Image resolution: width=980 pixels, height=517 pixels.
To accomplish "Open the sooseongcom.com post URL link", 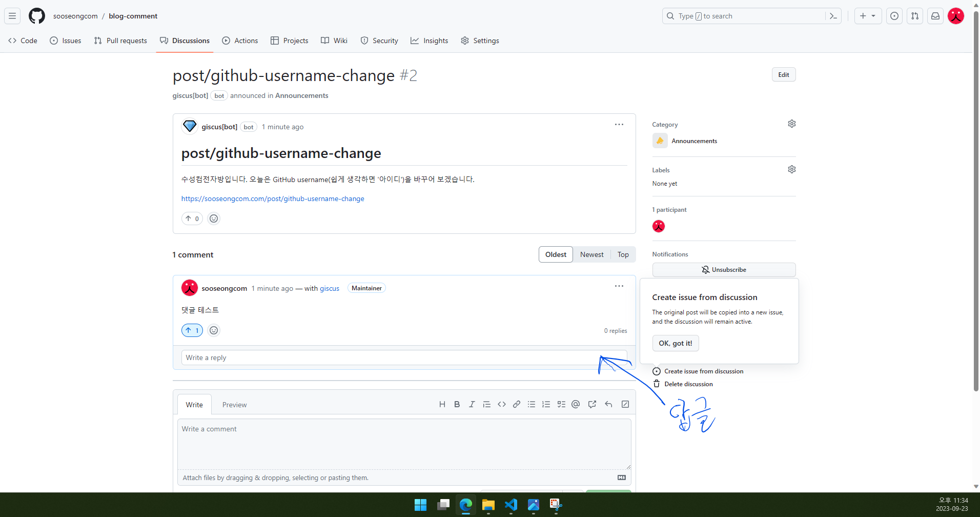I will coord(273,198).
